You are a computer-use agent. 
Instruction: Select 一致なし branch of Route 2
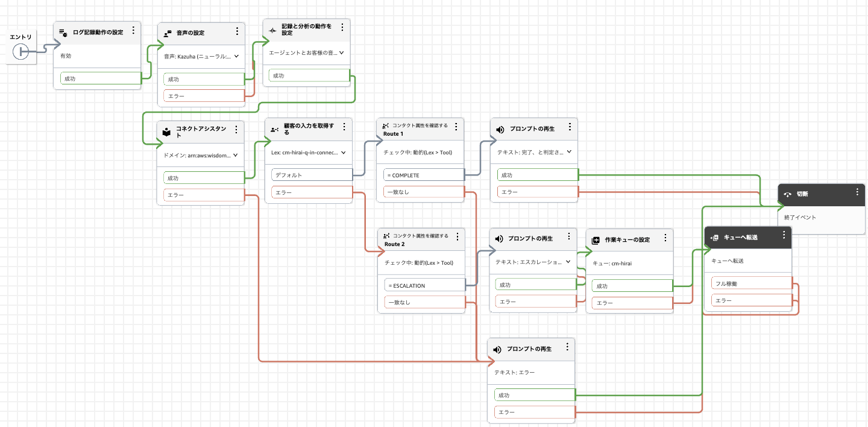[x=424, y=302]
